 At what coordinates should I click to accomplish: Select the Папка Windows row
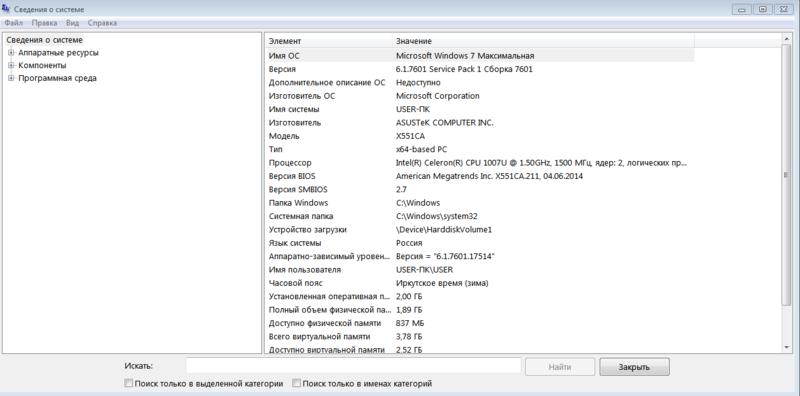point(480,203)
